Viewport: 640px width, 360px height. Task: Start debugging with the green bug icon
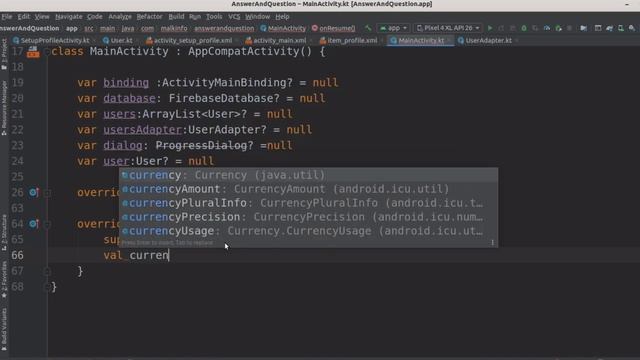pyautogui.click(x=524, y=28)
